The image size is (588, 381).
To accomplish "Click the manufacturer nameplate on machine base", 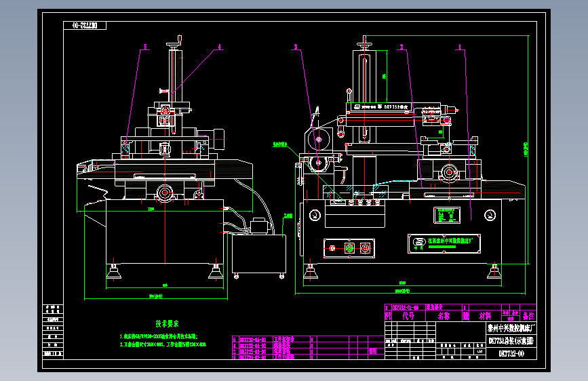I will tap(444, 244).
